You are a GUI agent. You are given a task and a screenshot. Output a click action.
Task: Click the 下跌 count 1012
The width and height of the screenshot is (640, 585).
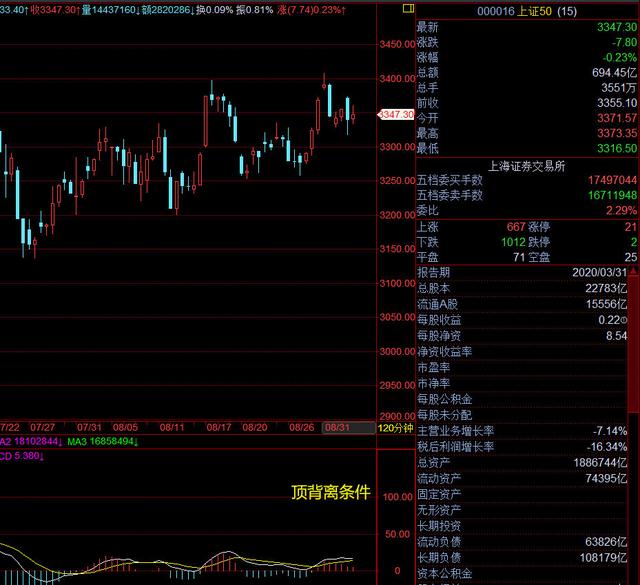[513, 242]
